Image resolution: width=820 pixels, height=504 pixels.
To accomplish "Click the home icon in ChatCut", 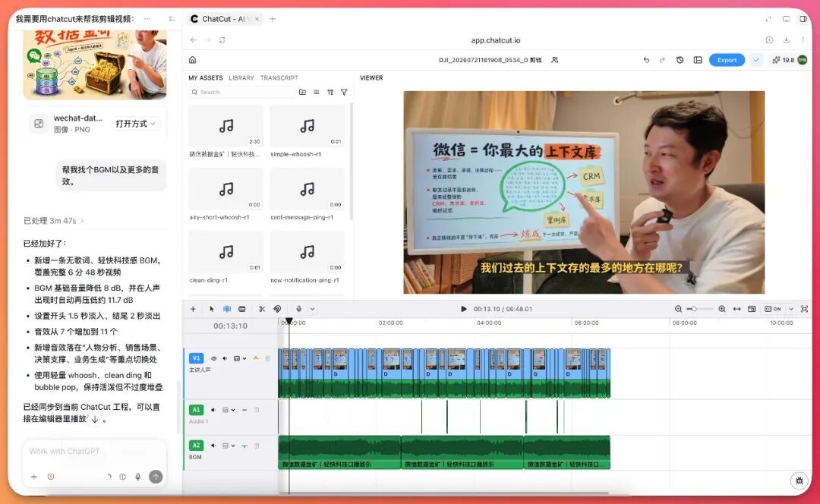I will pos(192,60).
